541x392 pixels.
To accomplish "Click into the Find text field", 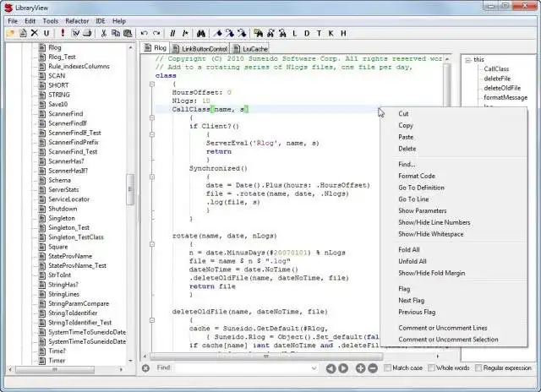I will [242, 368].
